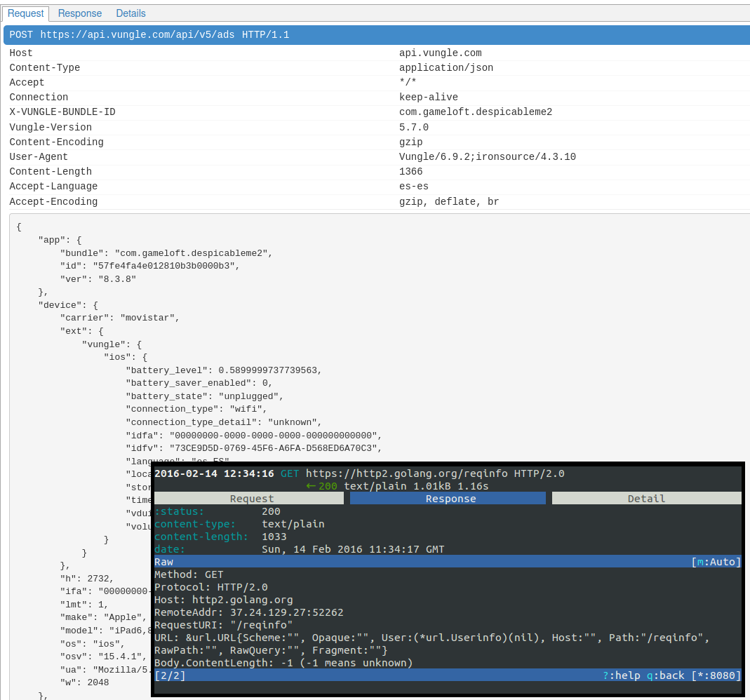
Task: Click the ?:help shortcut in status bar
Action: tap(622, 675)
